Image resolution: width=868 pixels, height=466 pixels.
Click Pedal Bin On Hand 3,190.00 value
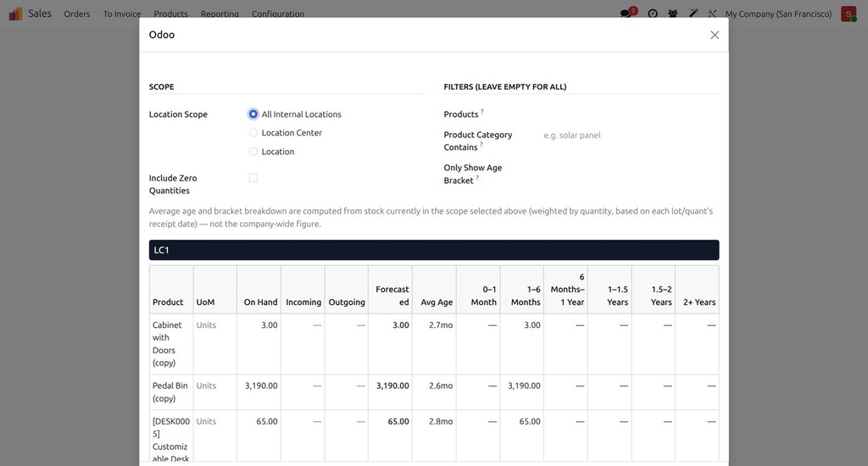click(261, 386)
